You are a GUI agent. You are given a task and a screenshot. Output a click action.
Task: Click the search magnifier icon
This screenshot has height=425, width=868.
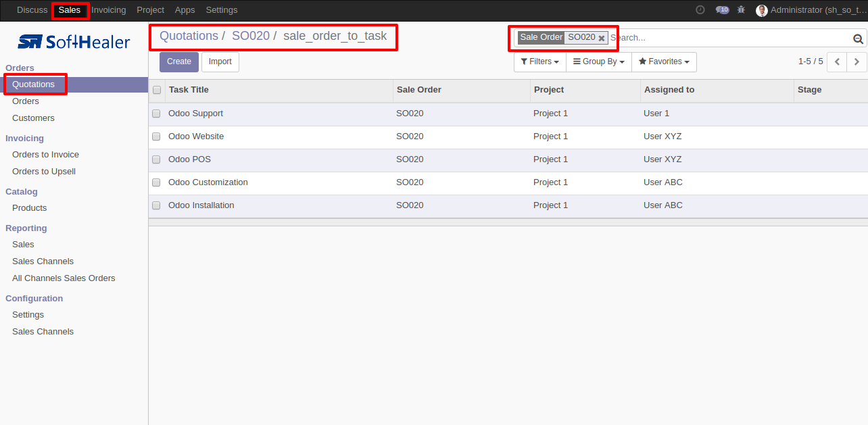[858, 39]
